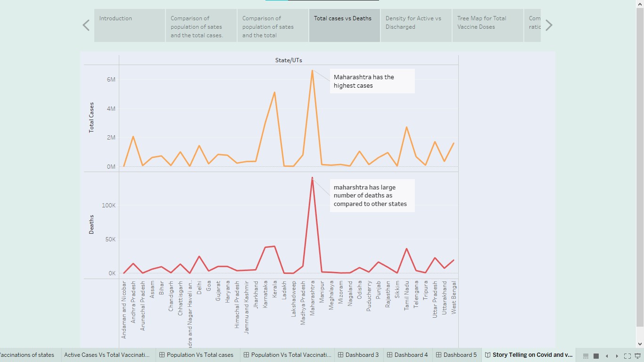
Task: Open the Active Cases Vs Total Vaccination sheet
Action: [107, 354]
